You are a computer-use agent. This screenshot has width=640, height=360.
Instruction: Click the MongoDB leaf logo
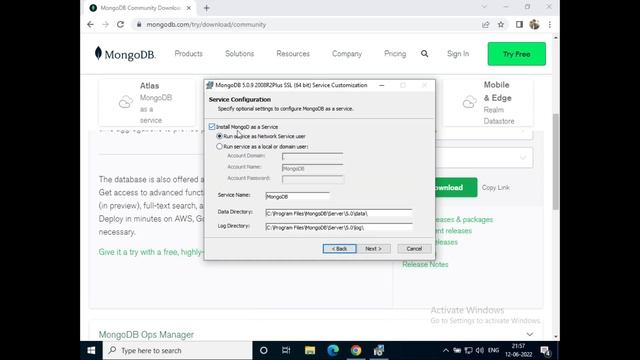[98, 53]
